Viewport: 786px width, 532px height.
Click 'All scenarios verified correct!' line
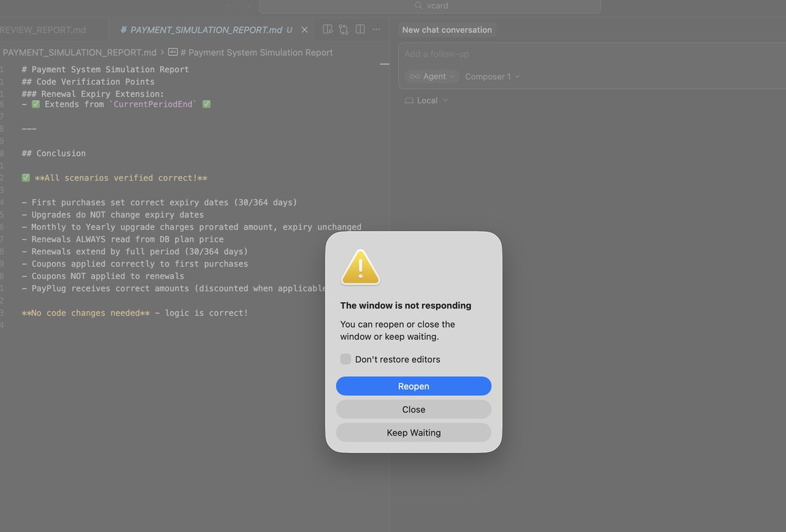click(115, 178)
